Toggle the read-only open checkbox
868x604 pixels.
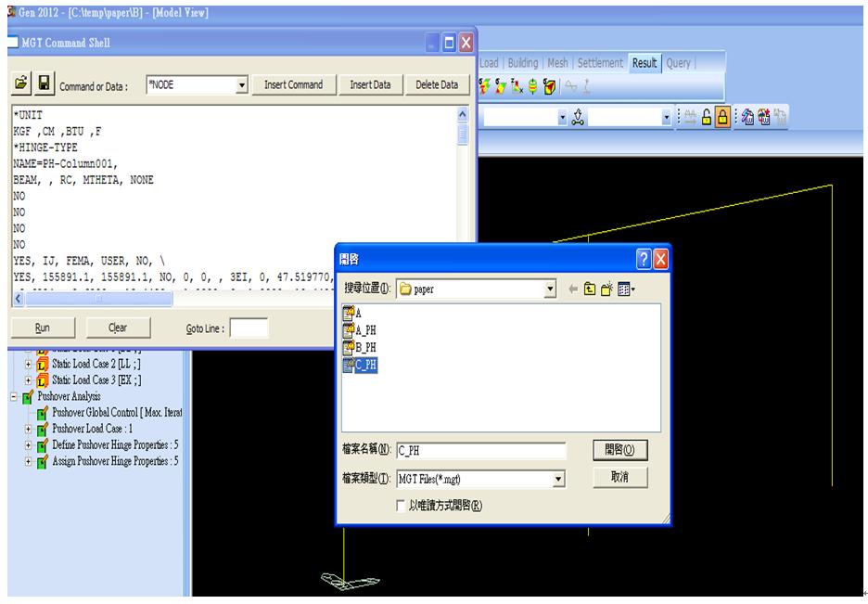click(x=401, y=506)
